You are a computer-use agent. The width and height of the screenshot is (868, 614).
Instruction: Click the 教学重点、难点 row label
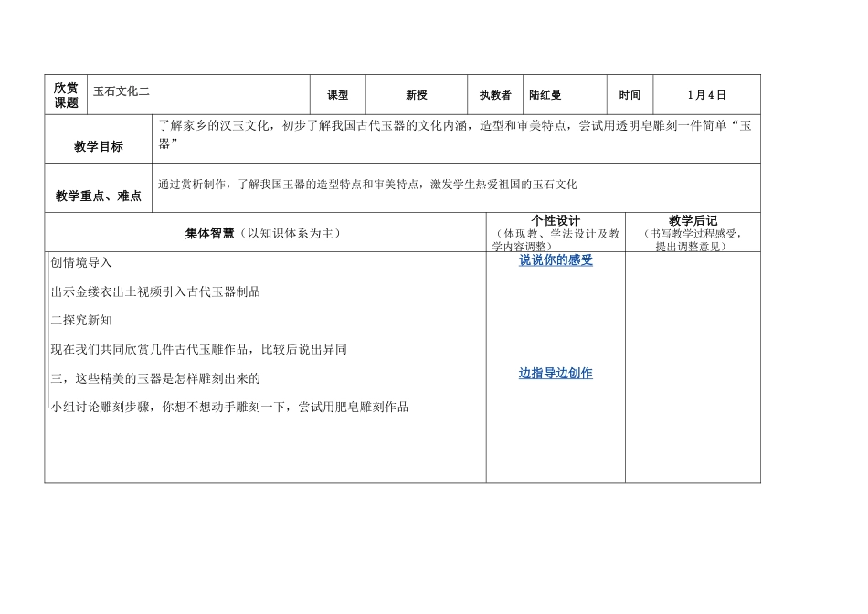(x=99, y=196)
